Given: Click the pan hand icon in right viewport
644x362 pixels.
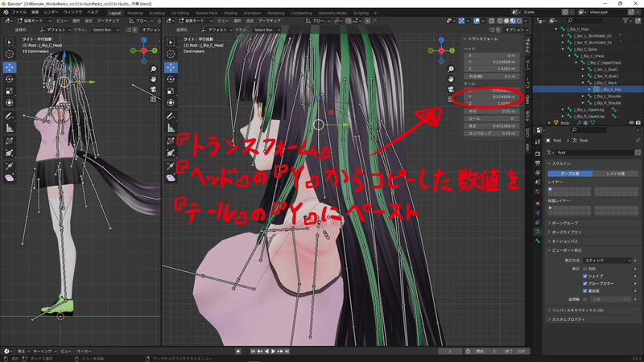Looking at the screenshot, I should coord(451,79).
